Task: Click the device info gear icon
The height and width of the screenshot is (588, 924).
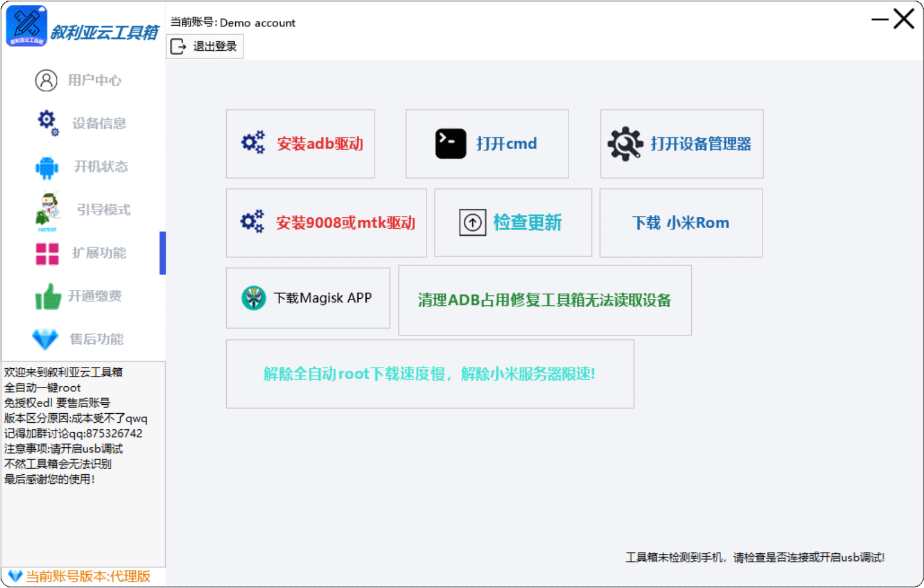Action: 48,122
